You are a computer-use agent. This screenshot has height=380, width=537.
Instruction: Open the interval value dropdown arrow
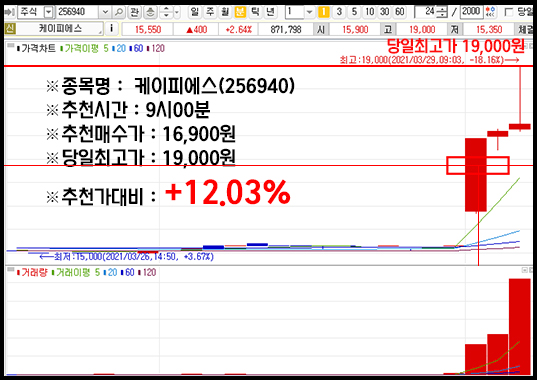point(309,12)
